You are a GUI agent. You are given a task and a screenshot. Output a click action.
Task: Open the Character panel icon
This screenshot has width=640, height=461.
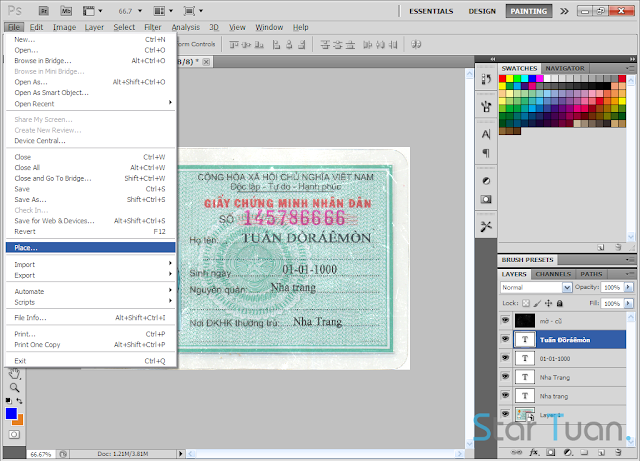pyautogui.click(x=486, y=134)
